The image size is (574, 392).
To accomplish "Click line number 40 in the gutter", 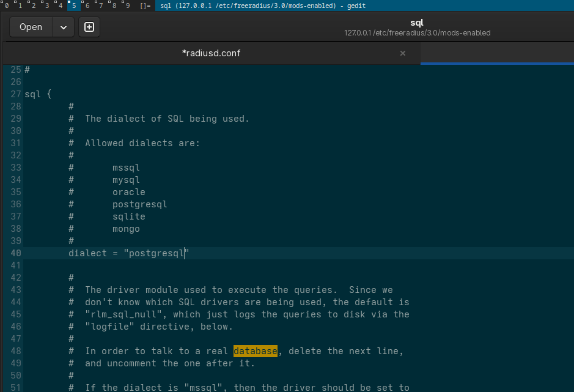I will (15, 253).
